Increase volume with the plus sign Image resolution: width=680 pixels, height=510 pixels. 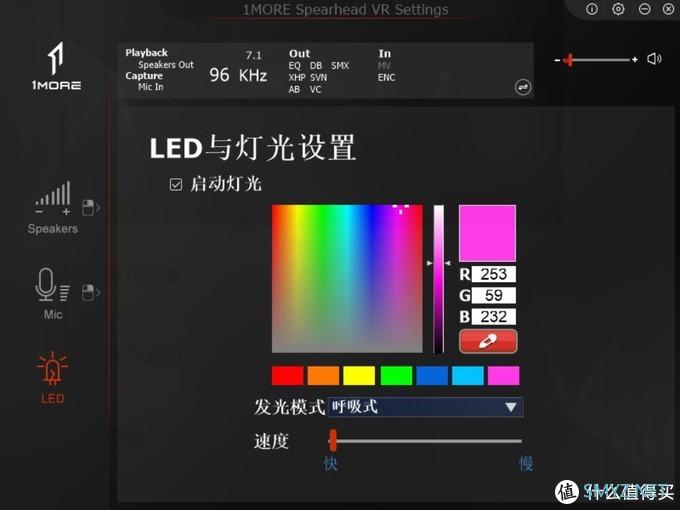point(634,59)
